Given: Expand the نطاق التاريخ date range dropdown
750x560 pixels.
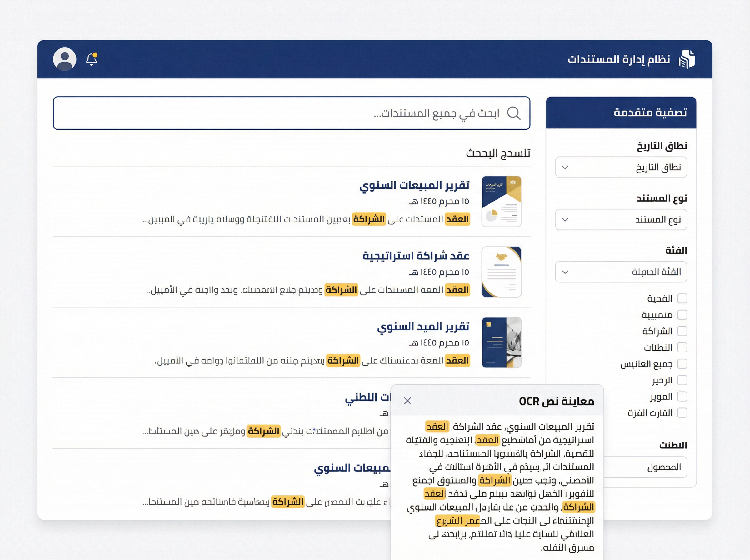Looking at the screenshot, I should pyautogui.click(x=621, y=167).
